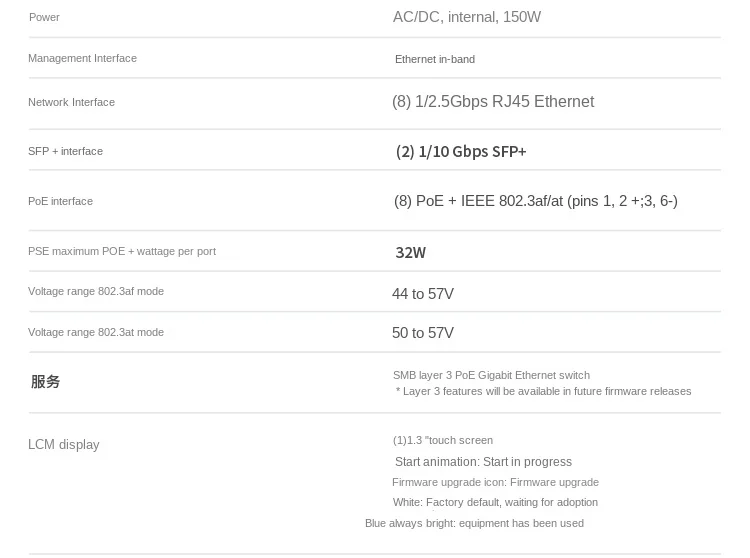Click the PoE interface label
The width and height of the screenshot is (750, 558).
pos(60,201)
